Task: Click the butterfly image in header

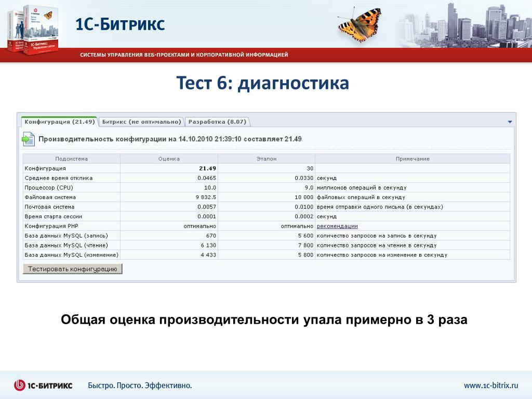Action: coord(361,25)
